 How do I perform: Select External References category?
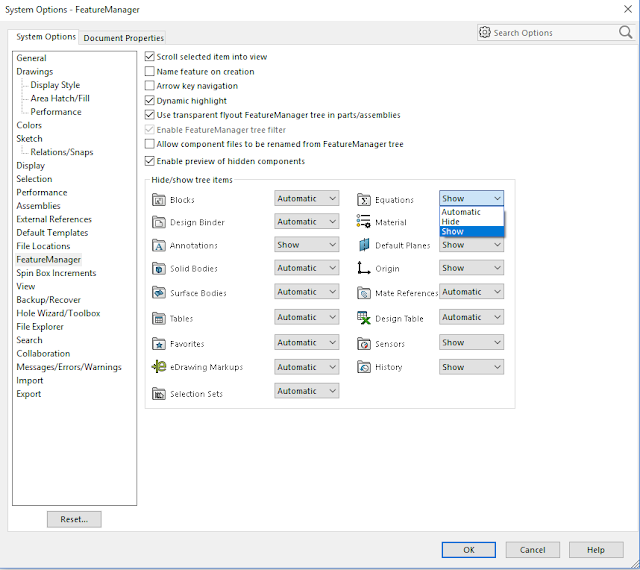click(x=54, y=219)
